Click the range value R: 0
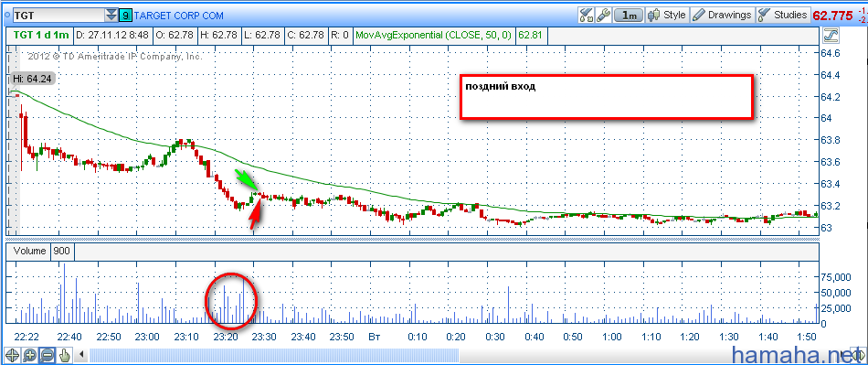Screen dimensions: 868x365 pos(339,36)
